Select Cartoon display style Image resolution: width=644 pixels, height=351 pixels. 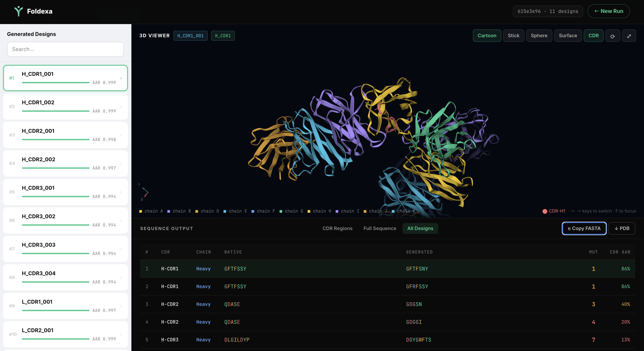coord(487,35)
